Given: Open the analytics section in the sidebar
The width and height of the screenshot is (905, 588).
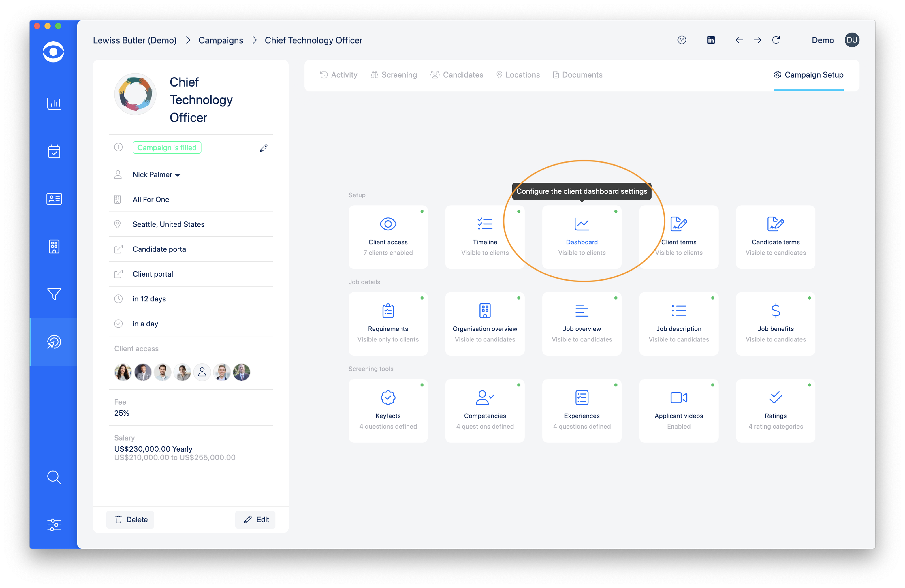Looking at the screenshot, I should 54,103.
